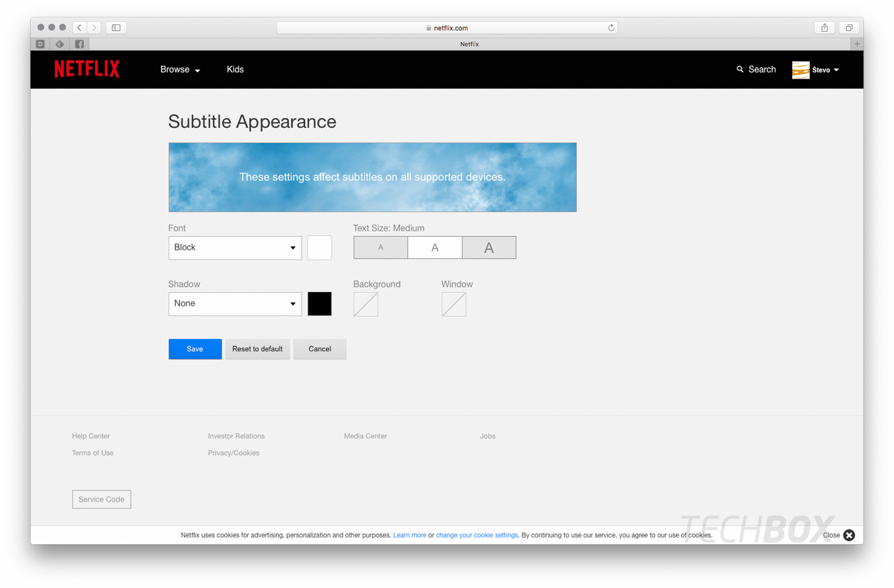
Task: Open the Window color swatch
Action: coord(454,304)
